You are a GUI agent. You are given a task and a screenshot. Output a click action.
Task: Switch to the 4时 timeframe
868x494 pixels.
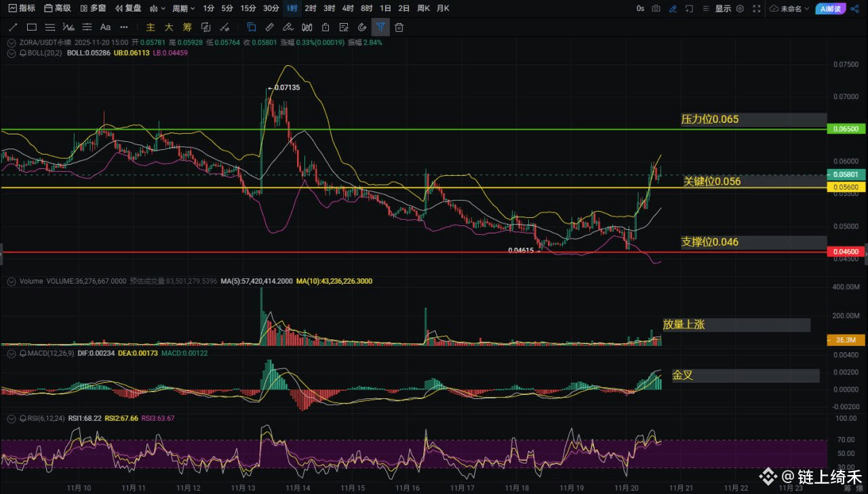pyautogui.click(x=348, y=8)
